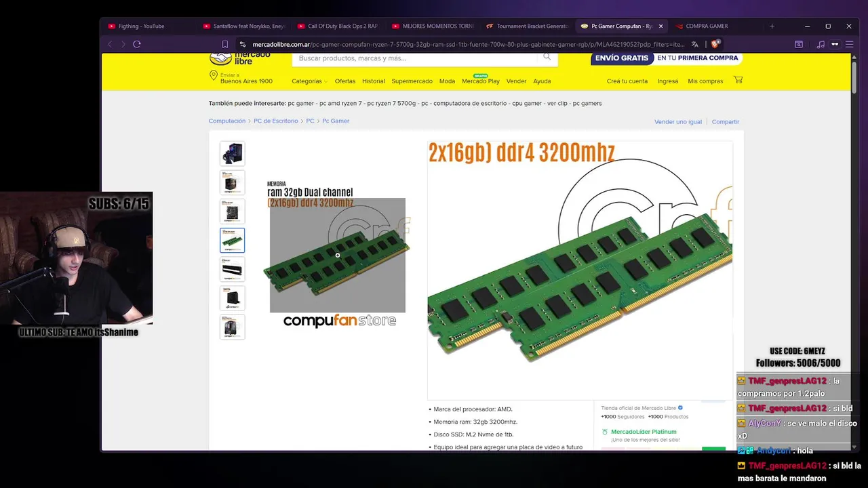
Task: Click the Compartir link
Action: (x=726, y=122)
